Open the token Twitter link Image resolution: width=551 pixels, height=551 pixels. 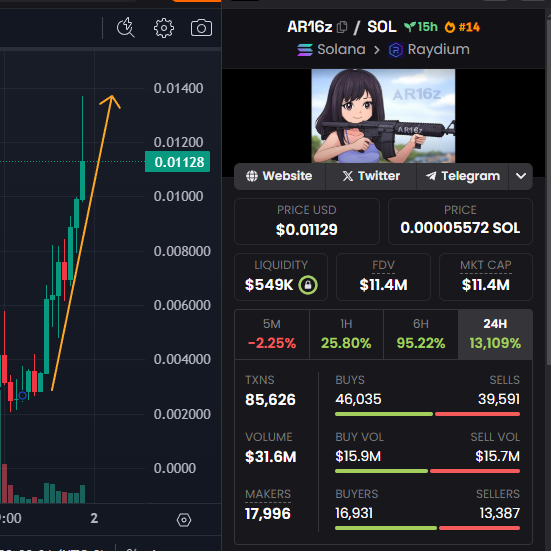tap(371, 176)
